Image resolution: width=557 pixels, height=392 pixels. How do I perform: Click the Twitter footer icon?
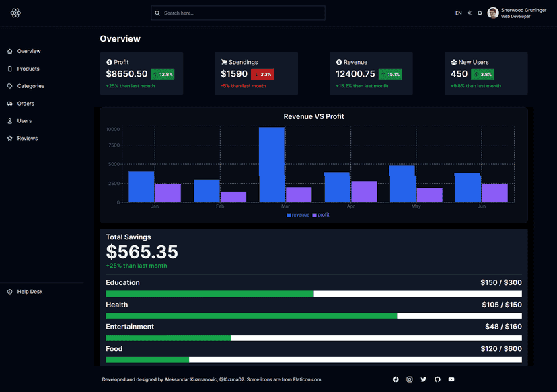[423, 379]
